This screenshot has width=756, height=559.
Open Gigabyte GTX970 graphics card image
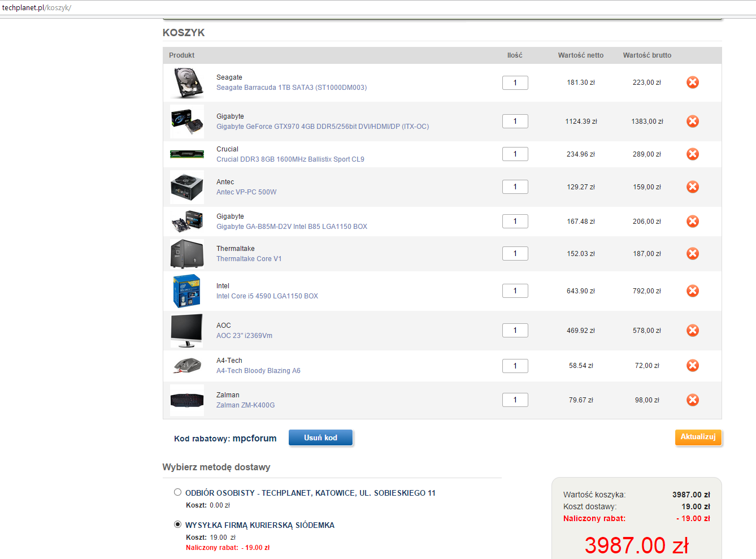click(187, 122)
